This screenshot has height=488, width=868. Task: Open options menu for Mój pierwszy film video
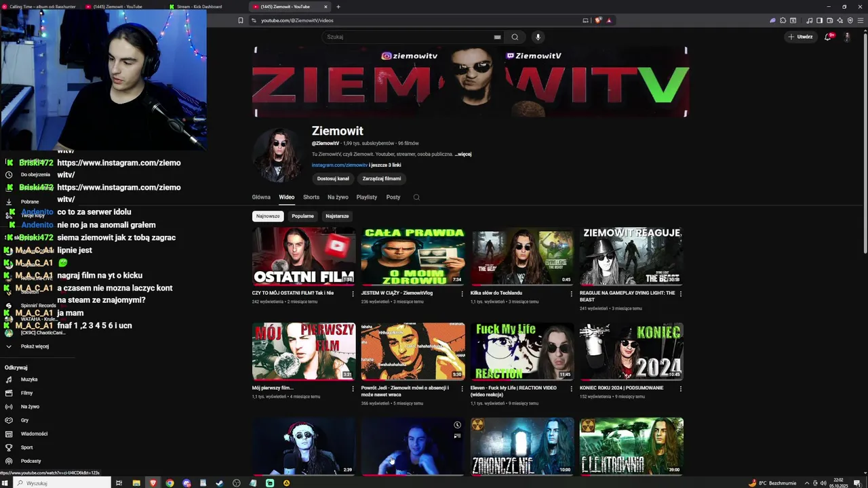coord(353,388)
